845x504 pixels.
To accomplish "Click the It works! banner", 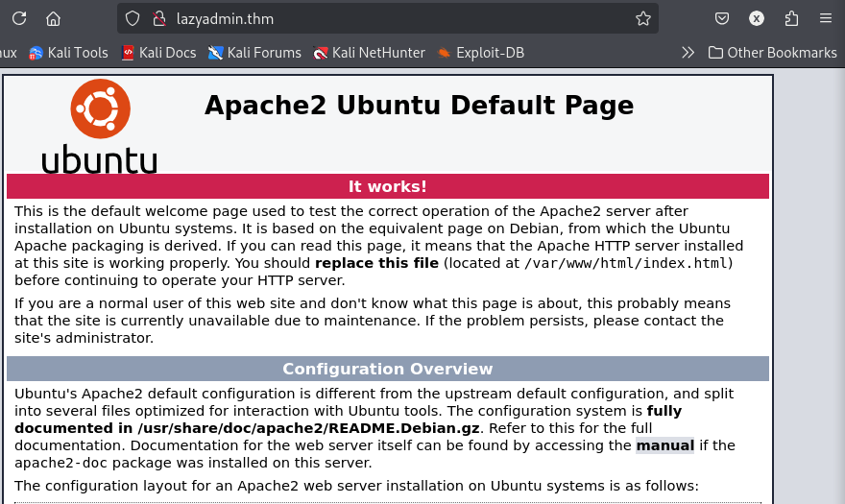I will [388, 186].
